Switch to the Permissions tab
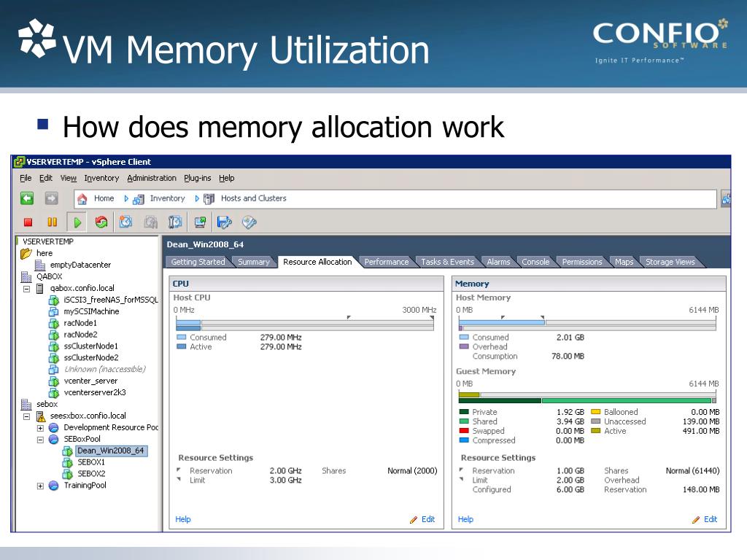Image resolution: width=747 pixels, height=560 pixels. point(581,262)
